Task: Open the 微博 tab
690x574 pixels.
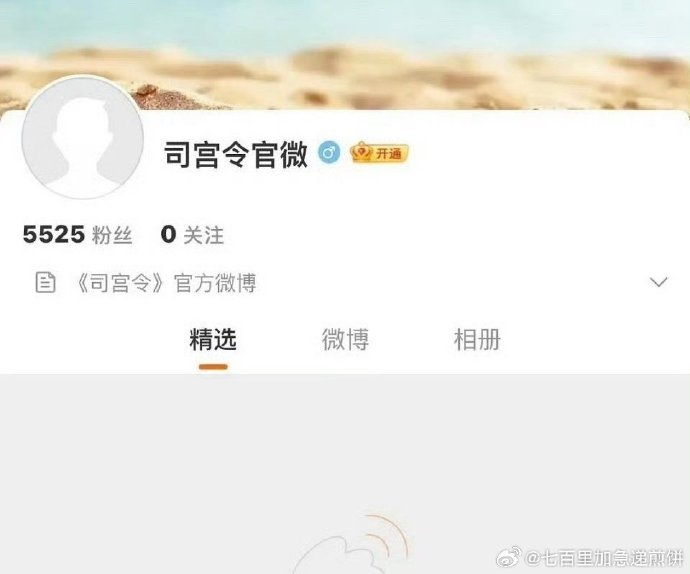Action: tap(345, 339)
